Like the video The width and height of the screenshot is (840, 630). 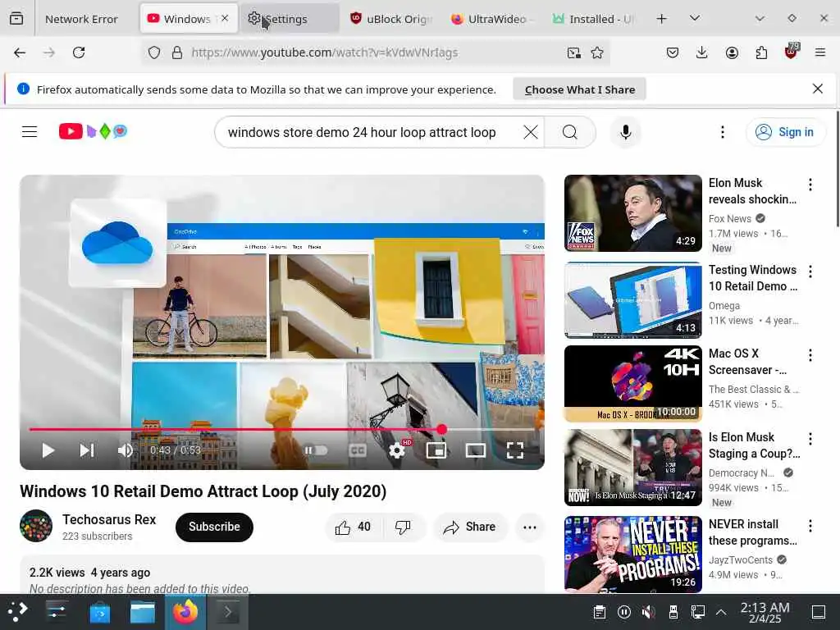click(354, 527)
